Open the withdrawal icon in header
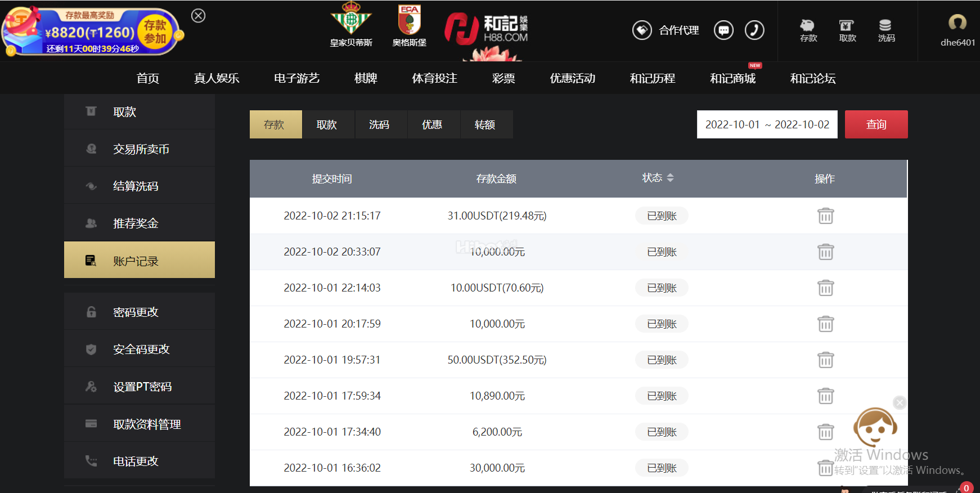980x493 pixels. (847, 26)
